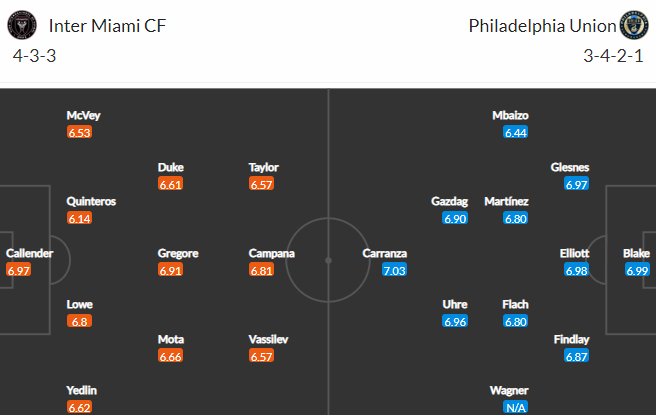Click the 4-3-3 formation label
The height and width of the screenshot is (415, 656).
pos(34,56)
